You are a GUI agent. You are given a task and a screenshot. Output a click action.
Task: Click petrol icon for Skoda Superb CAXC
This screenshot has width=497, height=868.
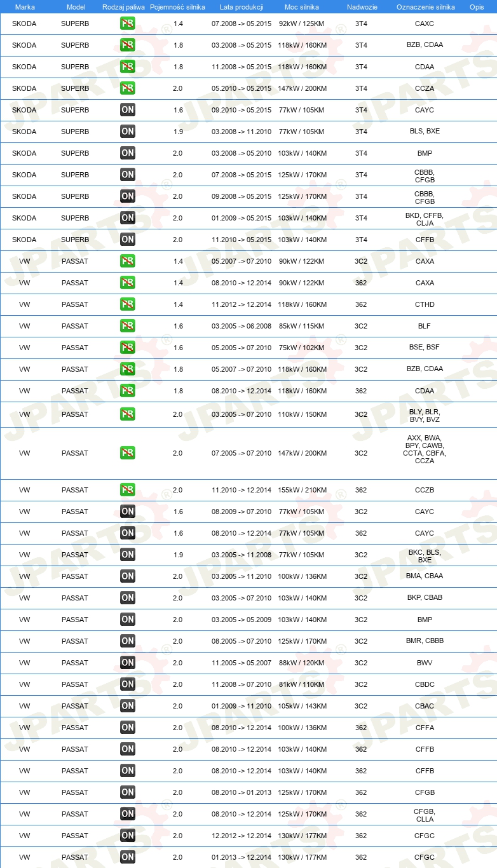[x=128, y=24]
